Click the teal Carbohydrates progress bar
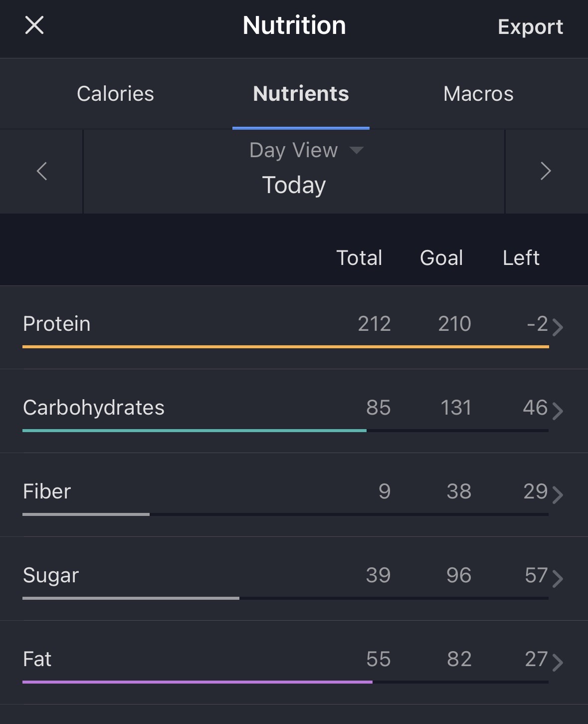The image size is (588, 724). click(x=195, y=430)
